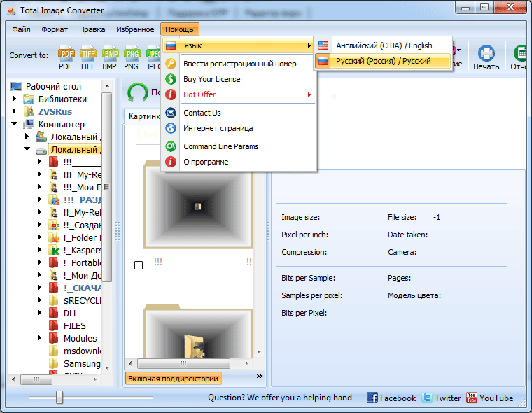
Task: Click the YouTube link text
Action: coord(496,398)
